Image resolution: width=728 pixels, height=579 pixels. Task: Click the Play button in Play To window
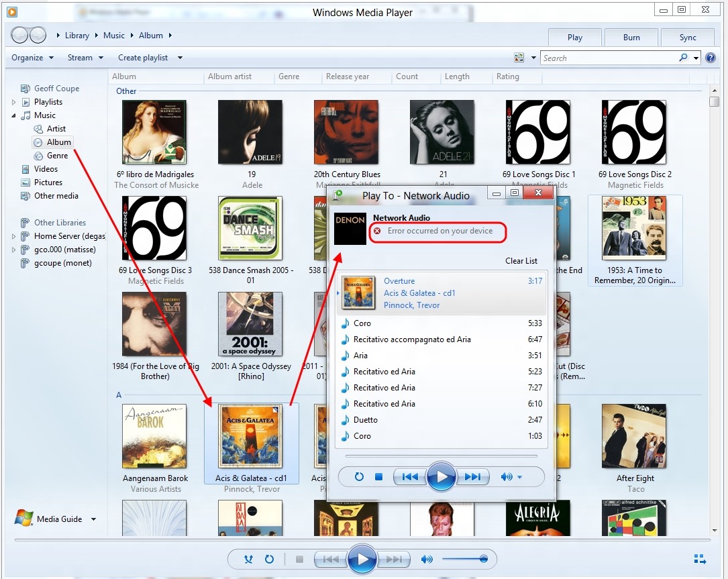pyautogui.click(x=441, y=477)
